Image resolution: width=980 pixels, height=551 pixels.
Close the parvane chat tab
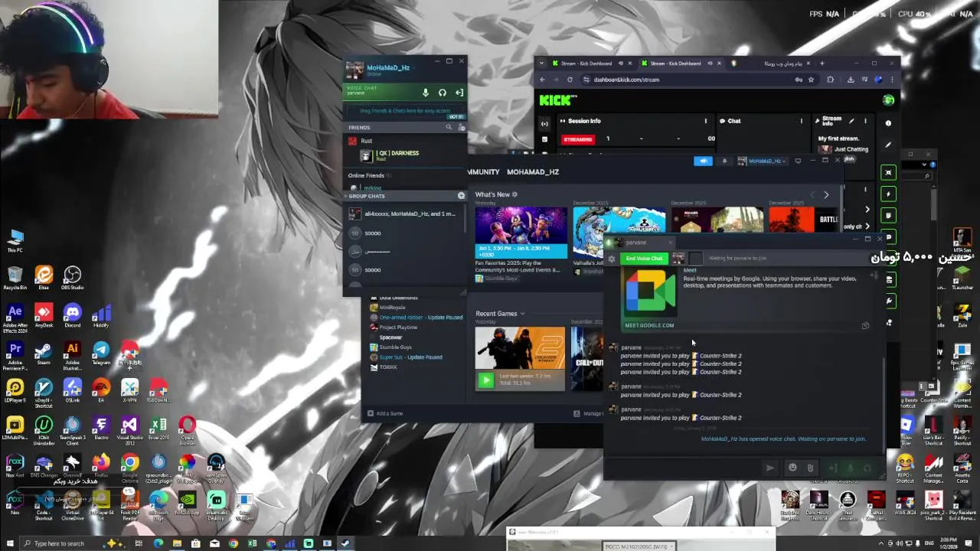(x=670, y=243)
